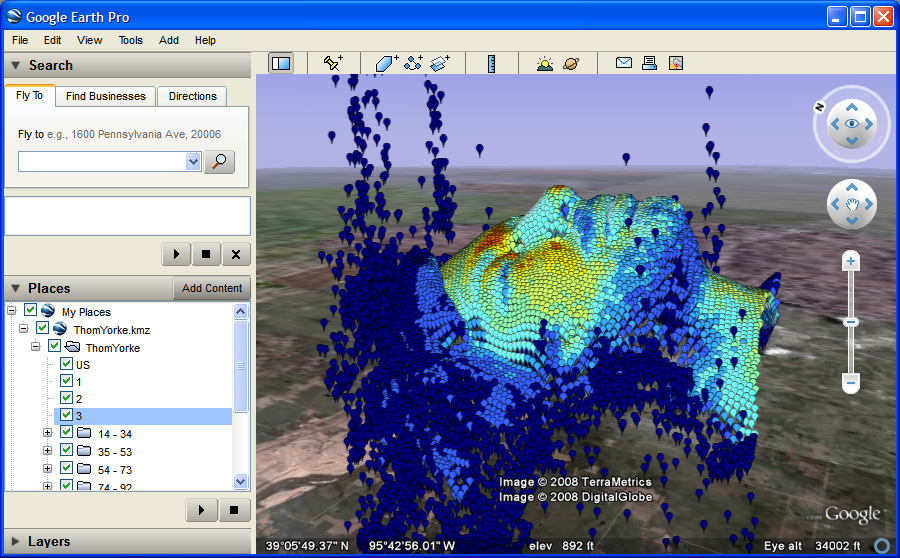Stop the search results tour
Viewport: 900px width, 558px height.
(206, 254)
